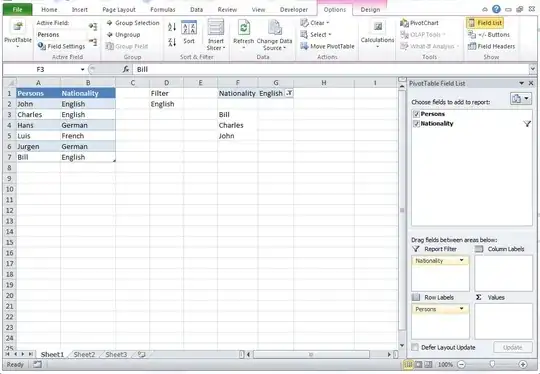Click the vertical scrollbar down arrow

click(x=402, y=345)
